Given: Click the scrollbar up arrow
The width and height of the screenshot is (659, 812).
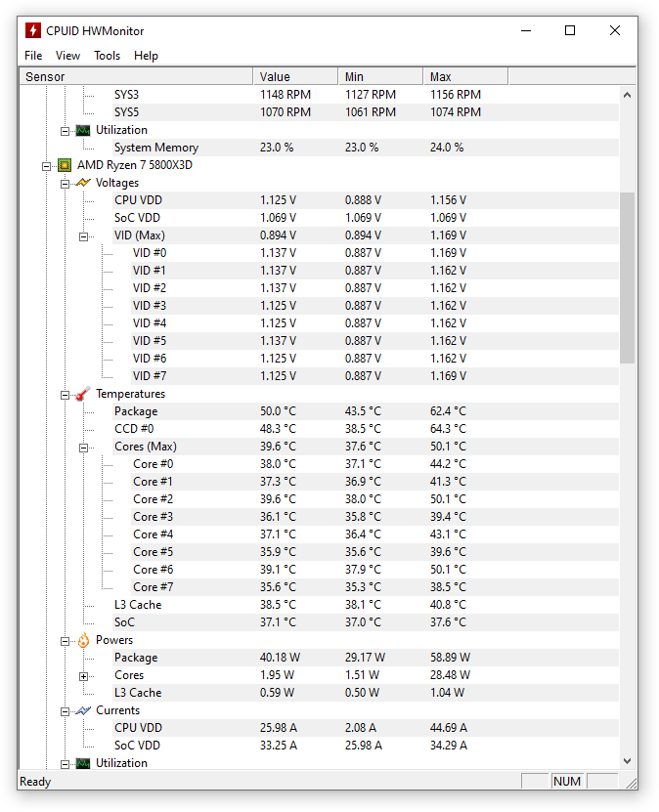Looking at the screenshot, I should coord(627,95).
